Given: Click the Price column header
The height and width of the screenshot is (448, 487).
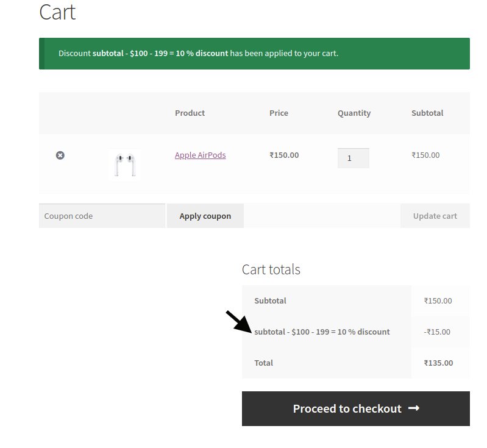Looking at the screenshot, I should click(x=279, y=113).
